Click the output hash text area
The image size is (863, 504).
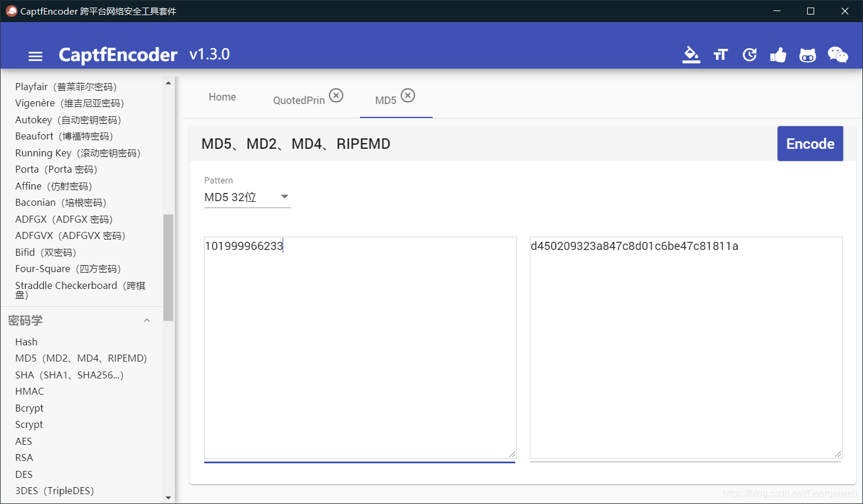686,347
